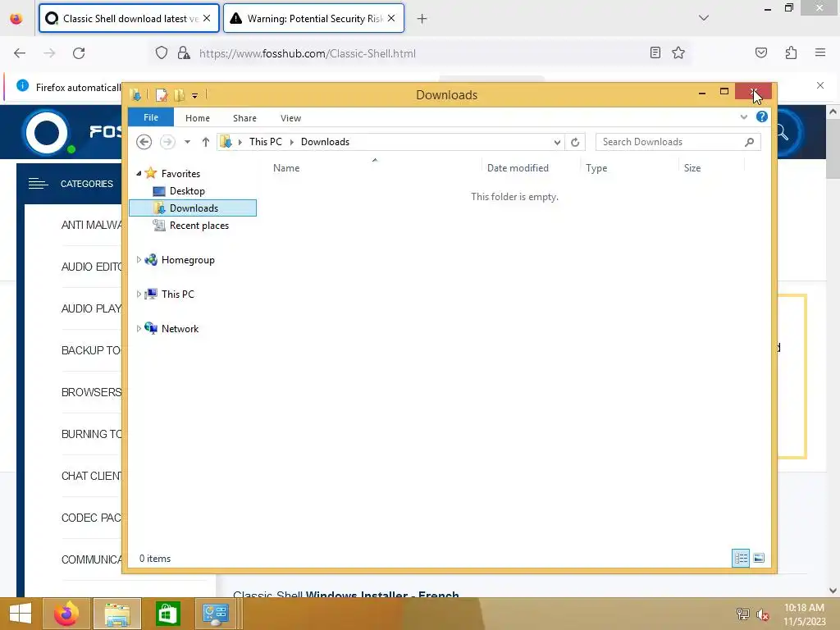The image size is (840, 630).
Task: Expand the This PC tree node
Action: pos(138,294)
